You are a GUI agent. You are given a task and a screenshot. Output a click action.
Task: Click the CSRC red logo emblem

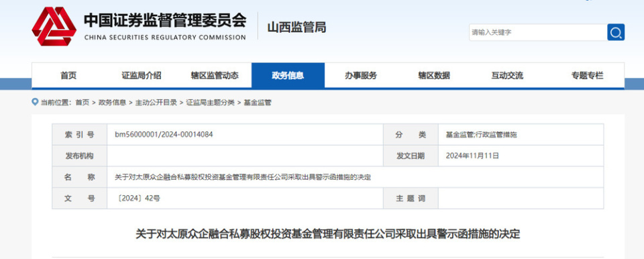[54, 26]
